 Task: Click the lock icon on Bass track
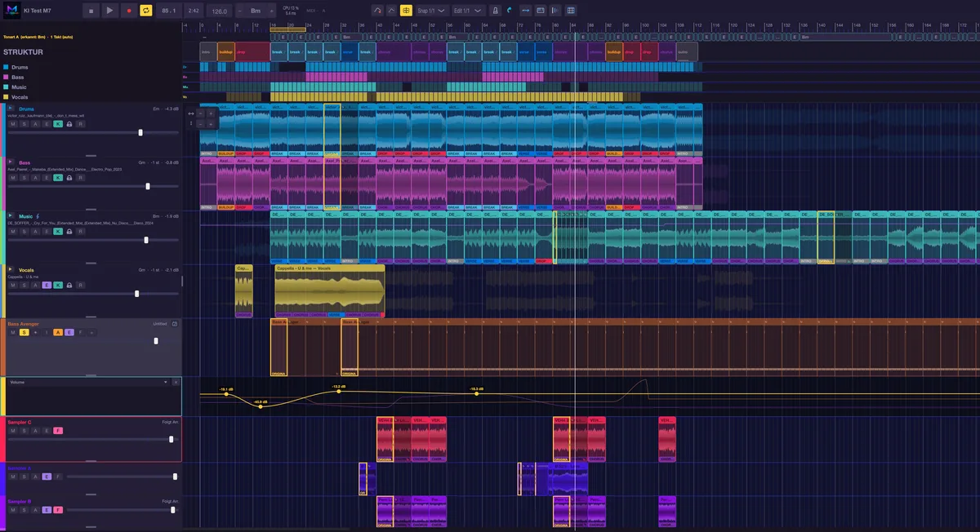tap(69, 177)
